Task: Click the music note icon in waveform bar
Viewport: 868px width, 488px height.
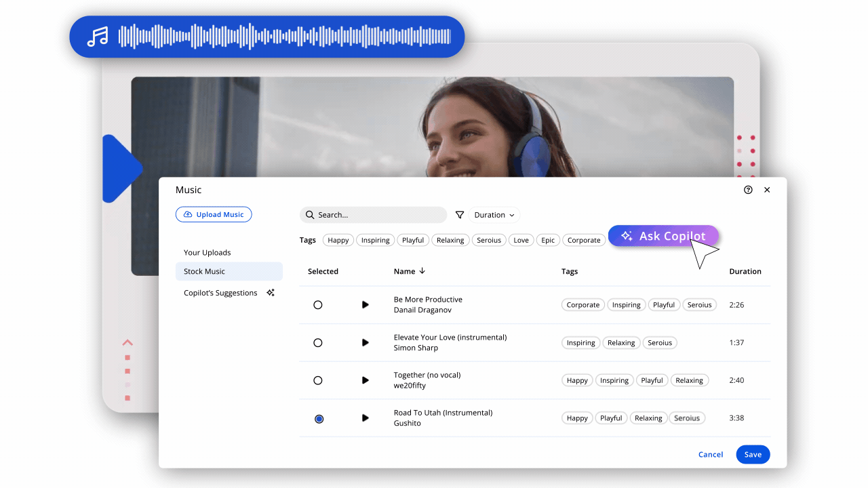Action: 98,37
